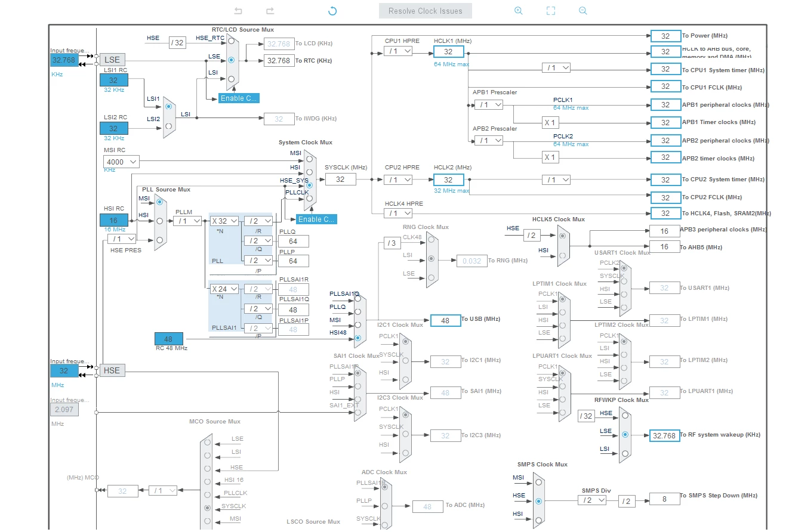Select HSE_SYS in System Clock Mux
Viewport: 789px width, 532px height.
[x=309, y=185]
